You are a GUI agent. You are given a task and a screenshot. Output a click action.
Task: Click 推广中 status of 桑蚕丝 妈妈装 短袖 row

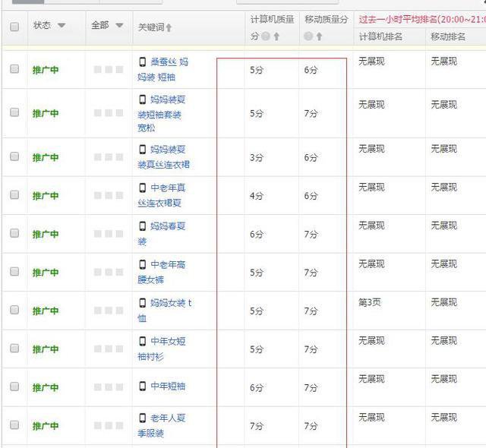coord(46,70)
